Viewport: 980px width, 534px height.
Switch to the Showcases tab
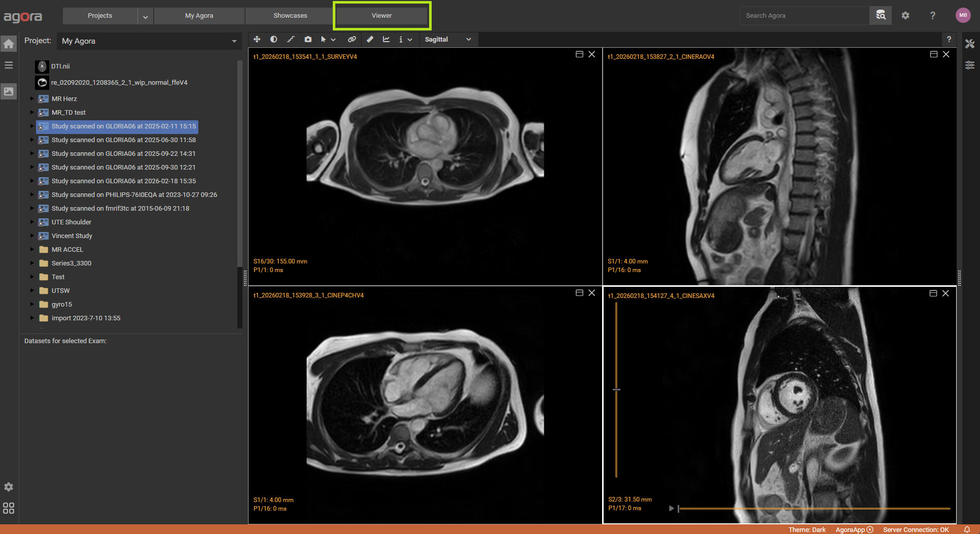tap(290, 16)
